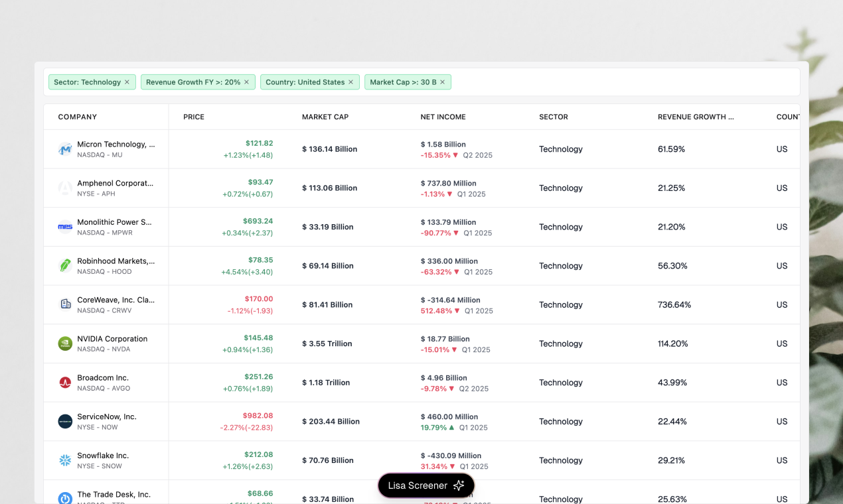Open Broadcom Inc. company name

(103, 378)
